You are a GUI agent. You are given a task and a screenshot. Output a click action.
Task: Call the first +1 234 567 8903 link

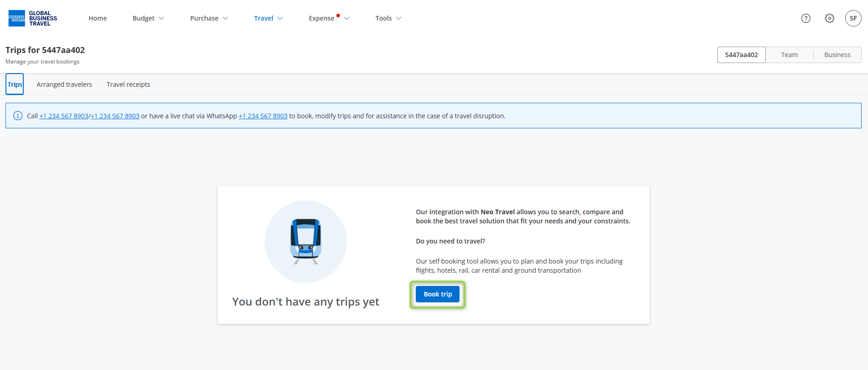tap(64, 116)
